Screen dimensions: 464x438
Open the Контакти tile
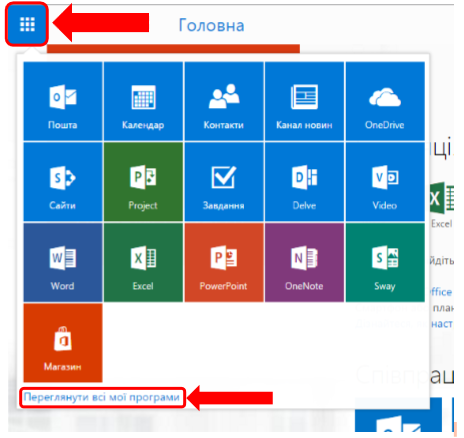224,101
